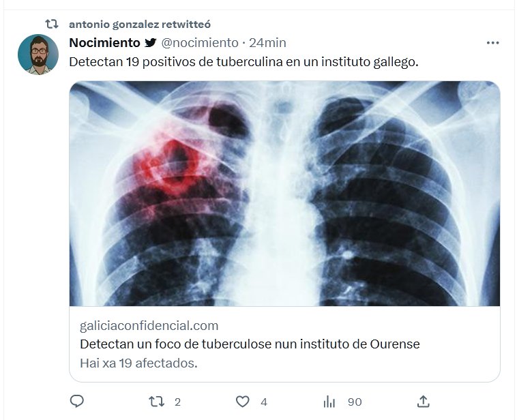Screen dimensions: 517x420
Task: Click tweet text about 19 positivos de tuberculina
Action: click(243, 61)
